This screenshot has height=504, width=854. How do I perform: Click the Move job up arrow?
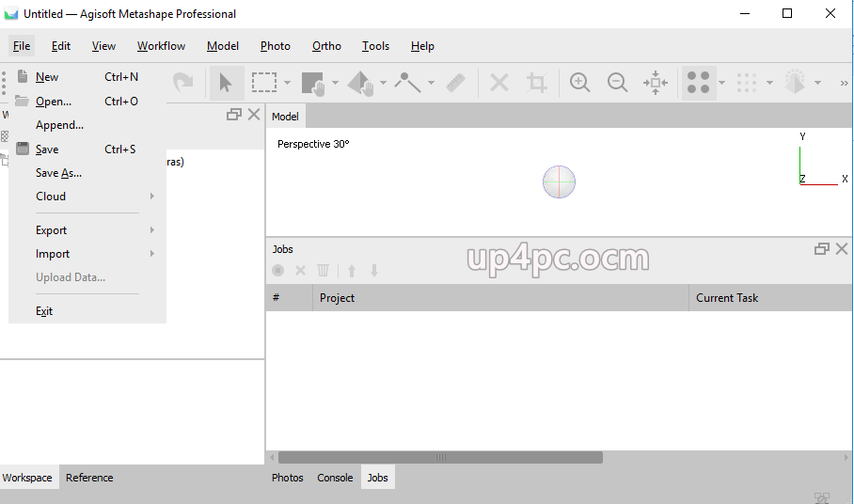click(352, 271)
